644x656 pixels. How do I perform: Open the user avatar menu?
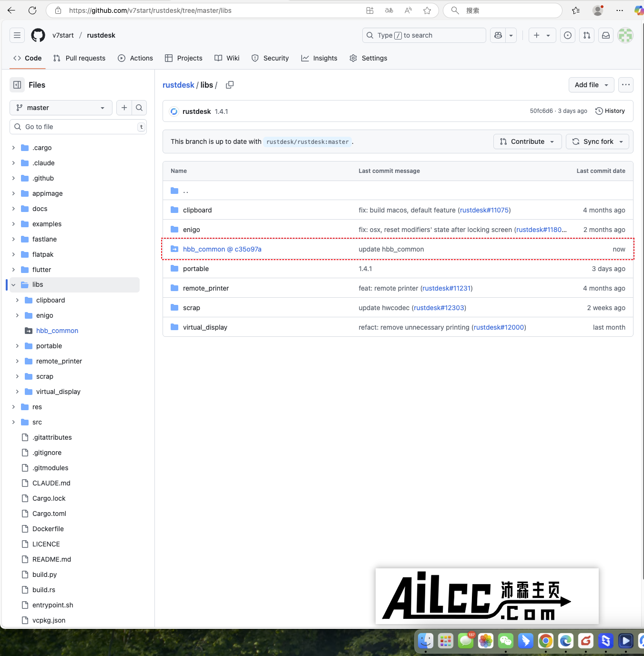(625, 35)
